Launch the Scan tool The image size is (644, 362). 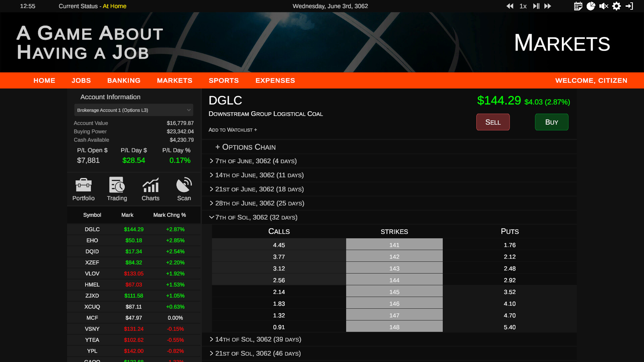pyautogui.click(x=184, y=189)
